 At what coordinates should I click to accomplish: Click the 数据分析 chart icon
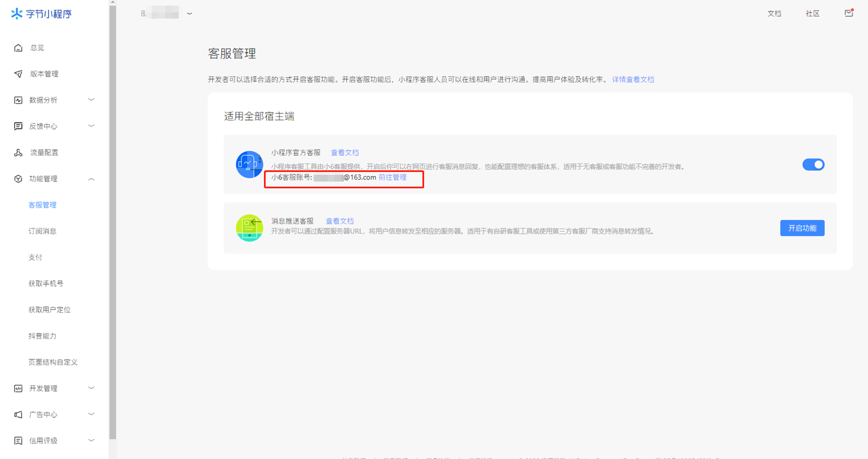point(18,100)
